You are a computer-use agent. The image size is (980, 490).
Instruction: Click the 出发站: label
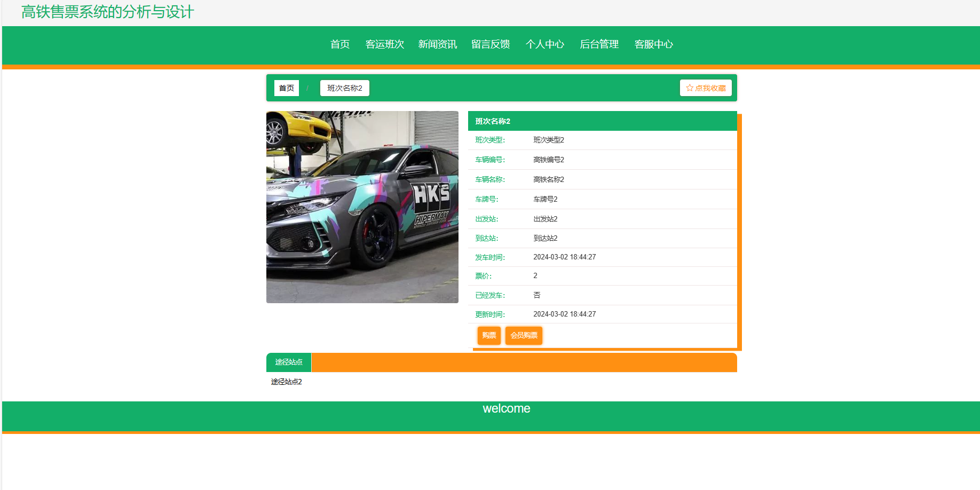pyautogui.click(x=487, y=219)
